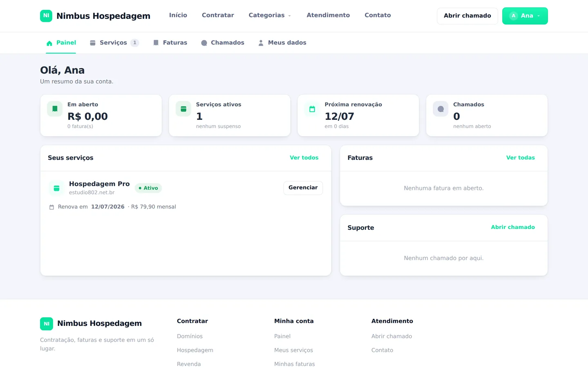Open Painel link in footer
The width and height of the screenshot is (588, 368).
click(283, 337)
